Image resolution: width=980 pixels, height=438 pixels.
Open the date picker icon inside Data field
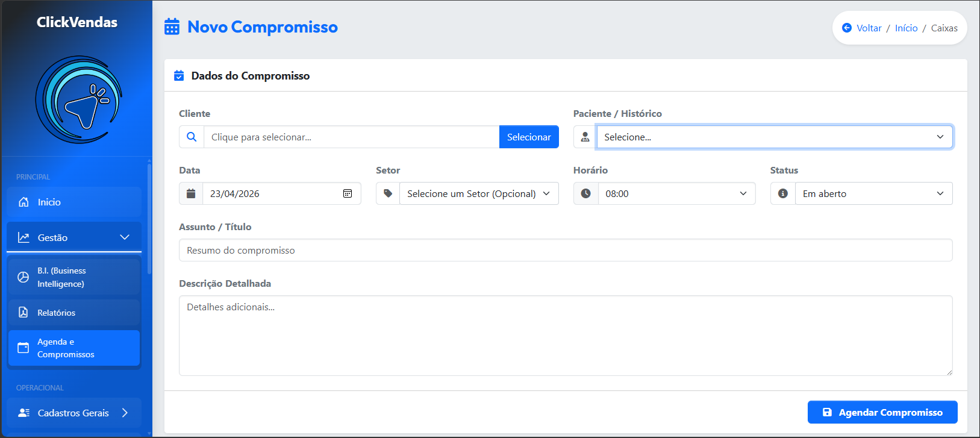click(348, 193)
